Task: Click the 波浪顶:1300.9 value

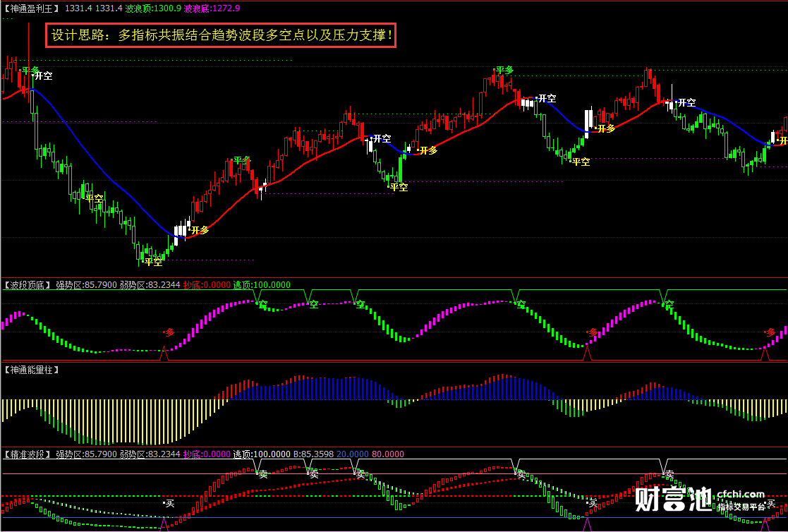Action: click(153, 8)
